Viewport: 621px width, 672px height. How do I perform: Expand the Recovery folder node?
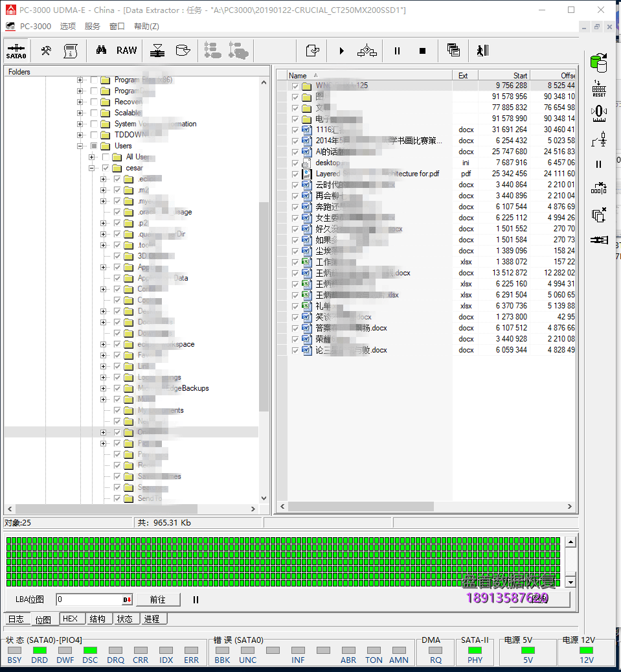[80, 102]
